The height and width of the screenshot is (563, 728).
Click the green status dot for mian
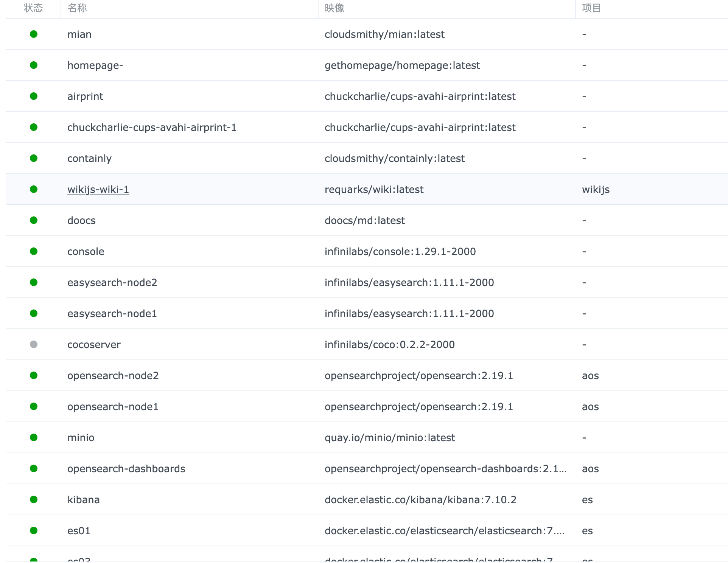point(34,34)
